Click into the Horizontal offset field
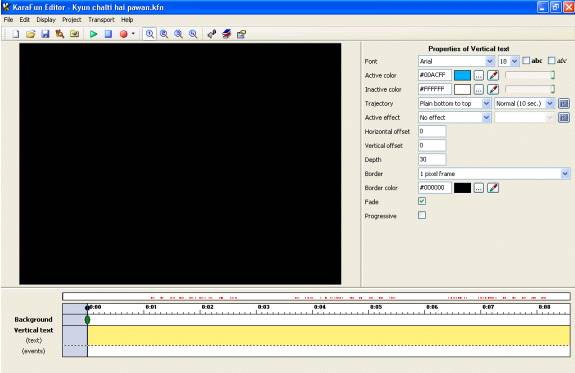The height and width of the screenshot is (373, 575). [x=432, y=131]
